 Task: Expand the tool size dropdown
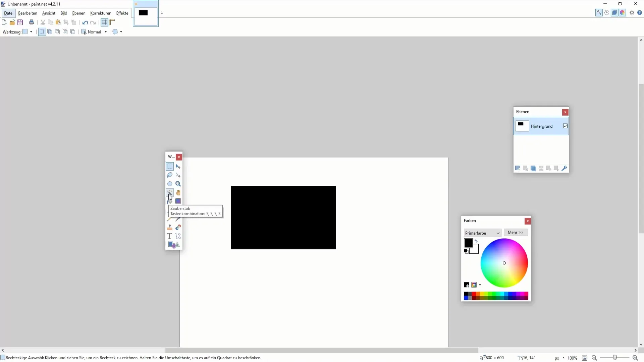tap(31, 32)
